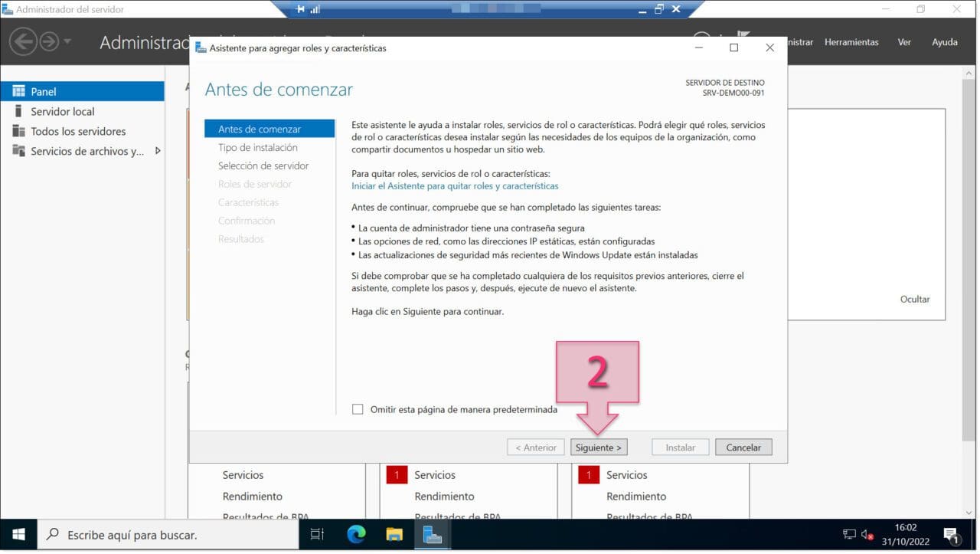Click the remote session connection bar pin icon

pos(300,9)
